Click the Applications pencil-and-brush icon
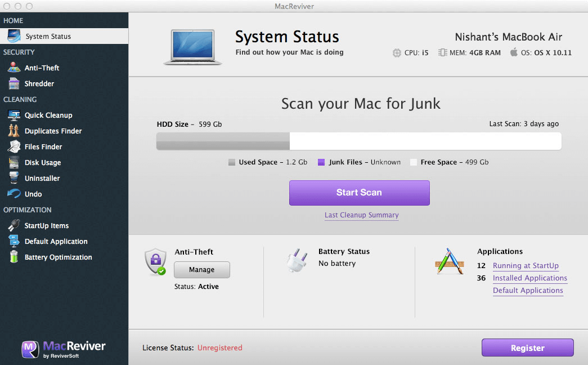 pyautogui.click(x=449, y=261)
